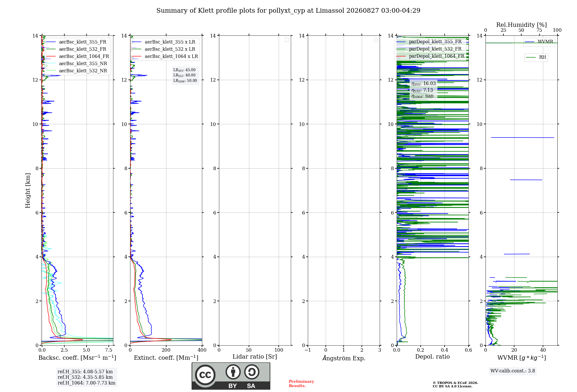The width and height of the screenshot is (577, 392).
Task: Click the RH legend entry
Action: click(x=536, y=57)
